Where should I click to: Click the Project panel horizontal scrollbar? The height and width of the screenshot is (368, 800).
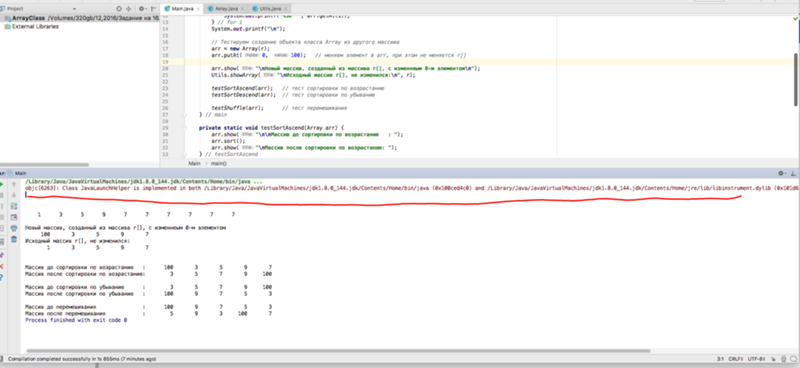point(44,164)
